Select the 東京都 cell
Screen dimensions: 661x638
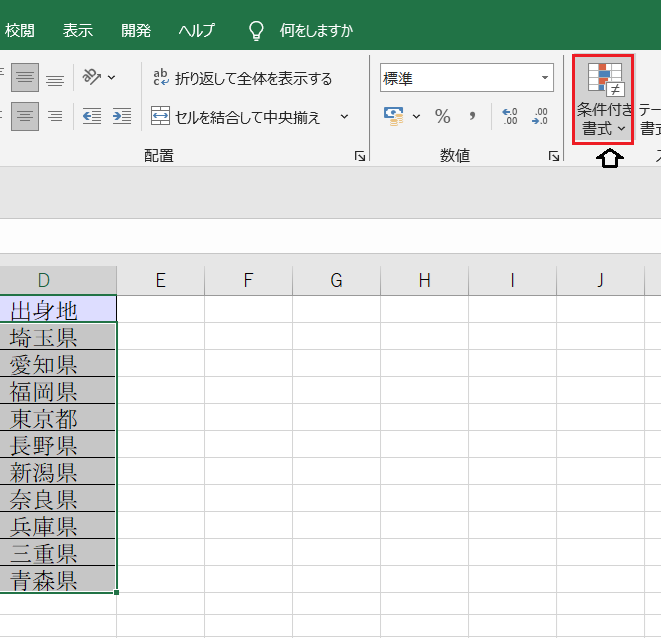[58, 417]
